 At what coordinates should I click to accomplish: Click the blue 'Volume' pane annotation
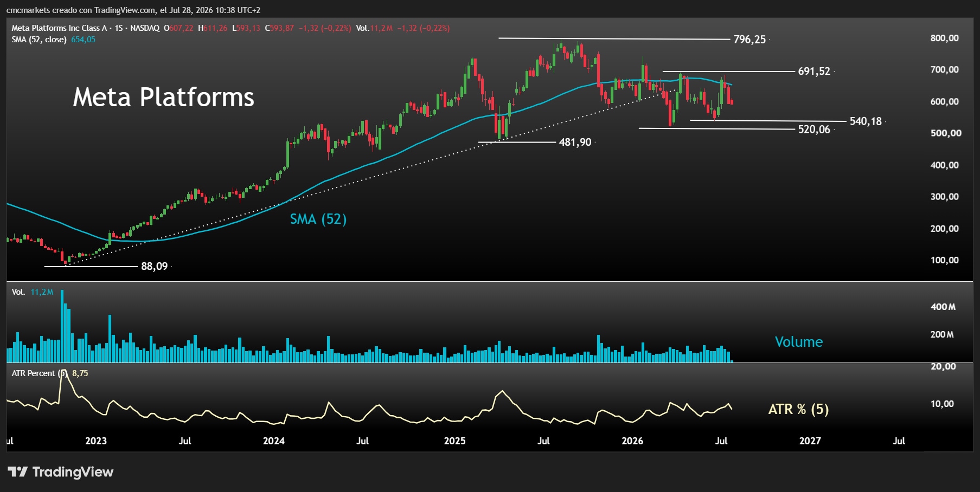coord(799,342)
